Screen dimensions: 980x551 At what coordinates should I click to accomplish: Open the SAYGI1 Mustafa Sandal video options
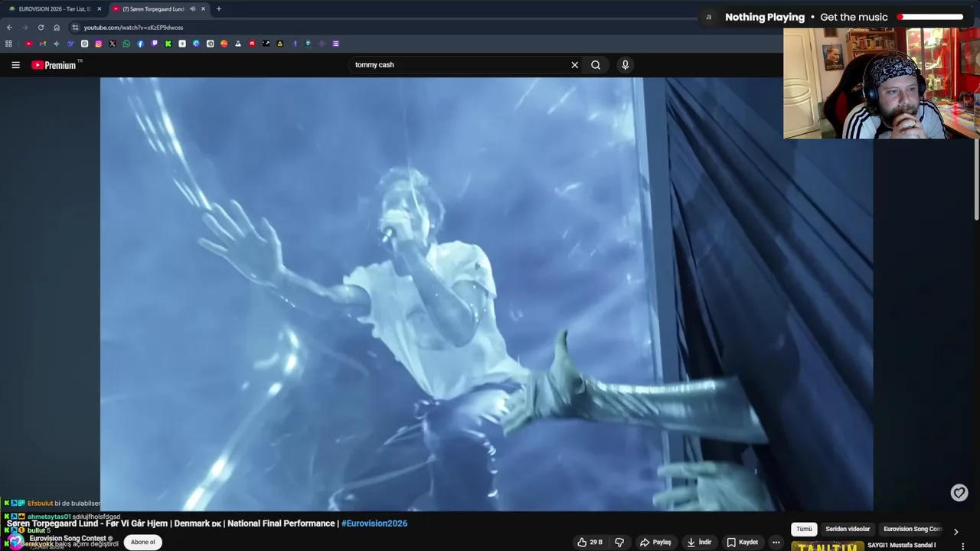(963, 546)
